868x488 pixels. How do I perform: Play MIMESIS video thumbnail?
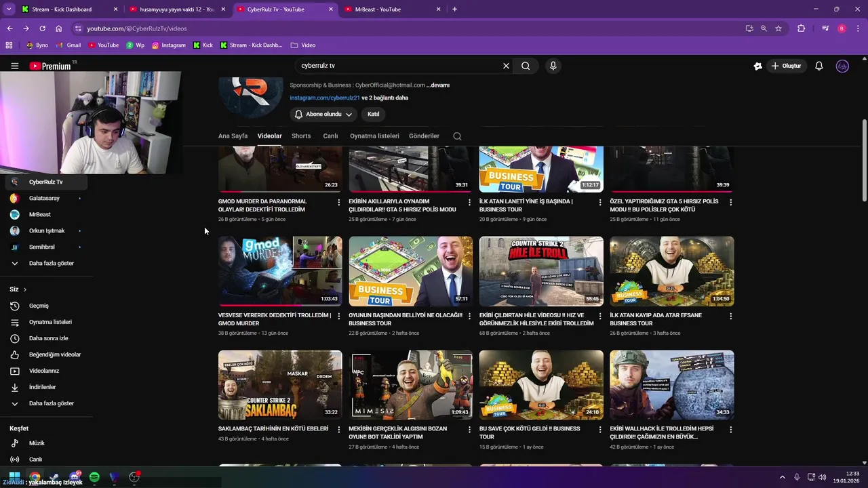coord(411,385)
